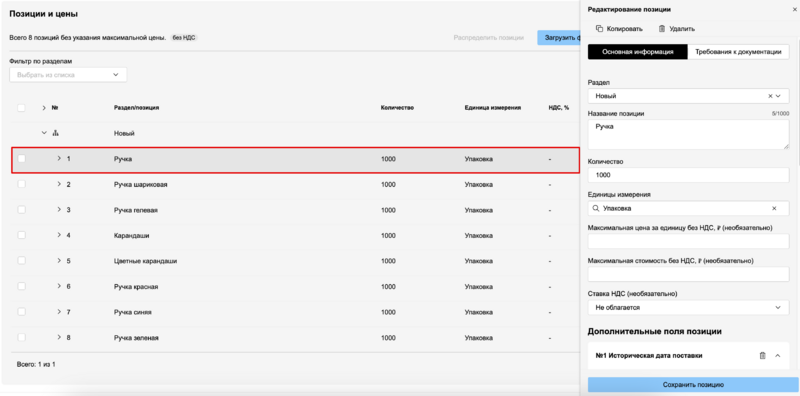Collapse the Историческая дата поставки field block
The height and width of the screenshot is (396, 800).
[778, 356]
